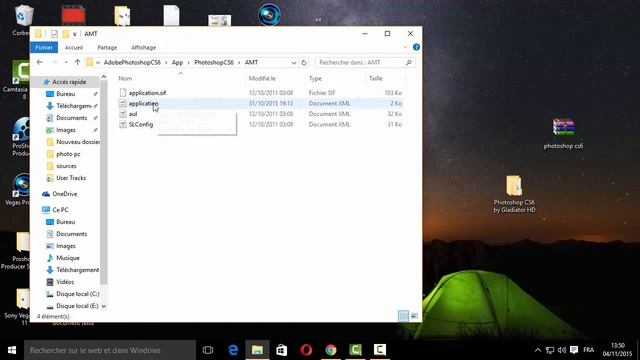Click the properties quick access icon

54,34
